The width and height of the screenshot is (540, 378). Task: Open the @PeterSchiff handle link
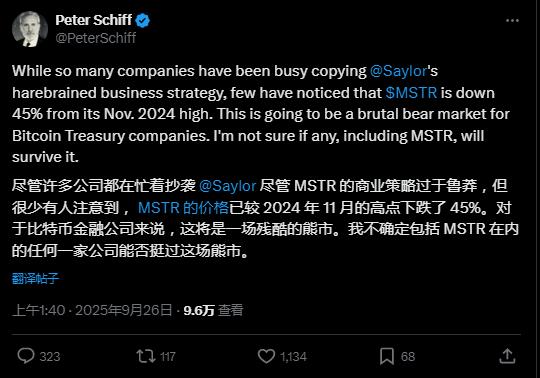pos(96,38)
